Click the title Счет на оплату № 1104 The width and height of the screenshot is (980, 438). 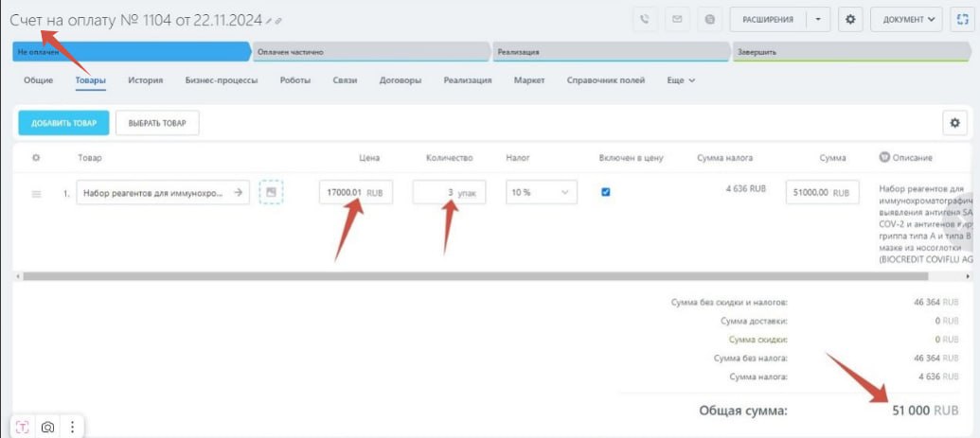135,20
